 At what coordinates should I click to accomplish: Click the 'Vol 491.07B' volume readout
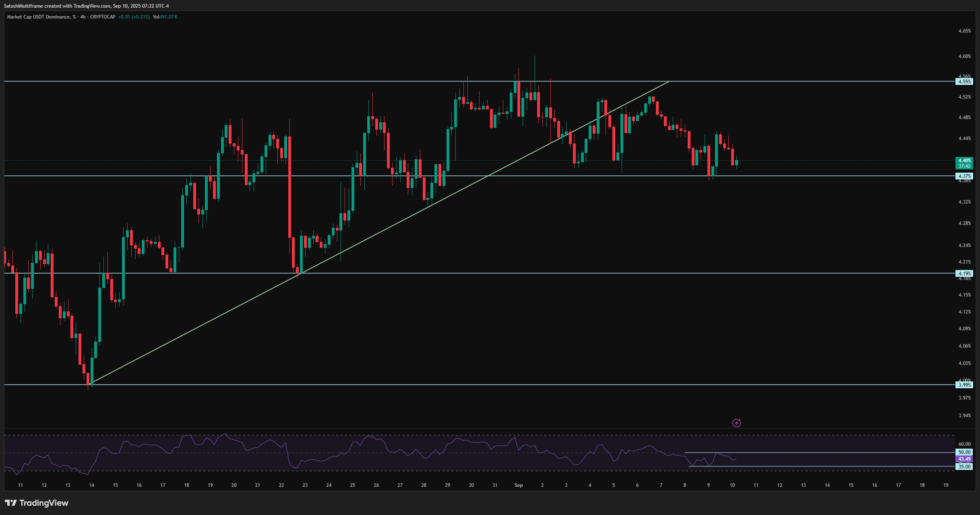coord(165,17)
